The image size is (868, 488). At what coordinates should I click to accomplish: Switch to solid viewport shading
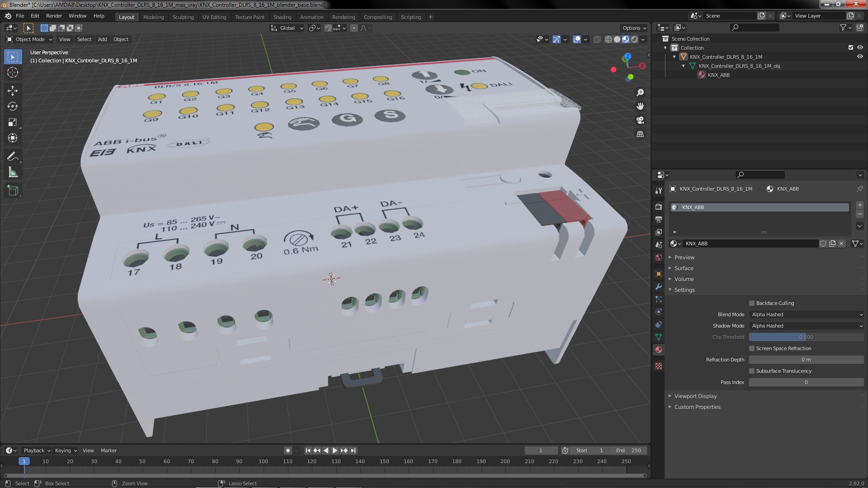coord(617,39)
